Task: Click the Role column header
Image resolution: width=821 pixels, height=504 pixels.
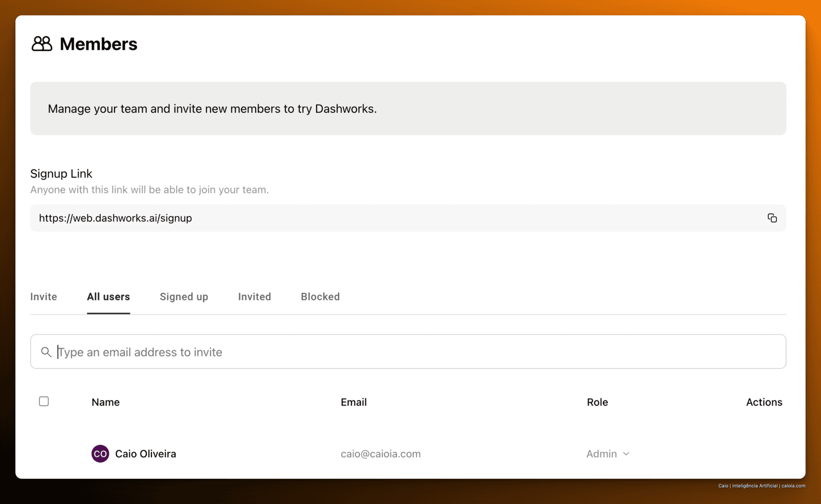Action: (597, 402)
